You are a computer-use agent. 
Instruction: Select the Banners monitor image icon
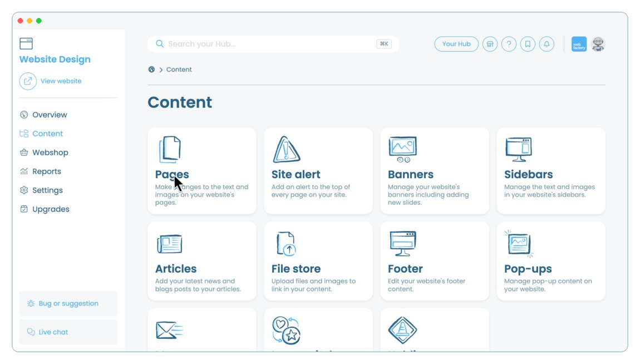(x=403, y=149)
